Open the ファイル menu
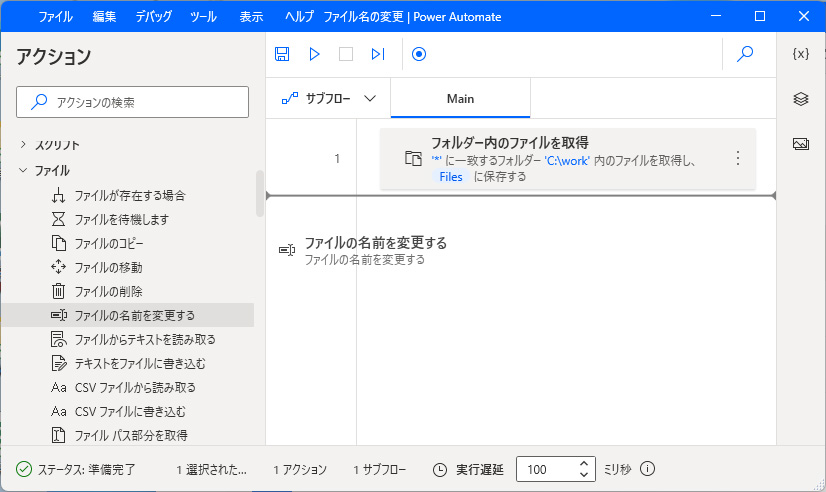The height and width of the screenshot is (492, 826). click(x=55, y=17)
